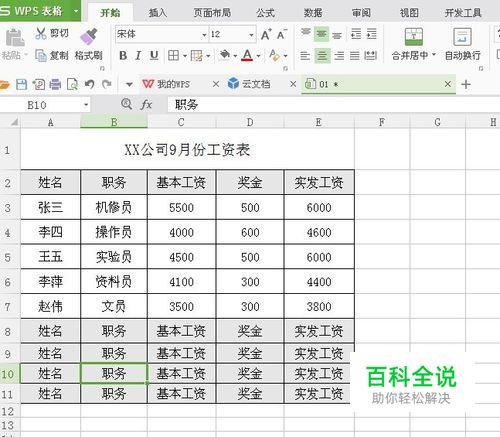Click the Borders icon
The width and height of the screenshot is (500, 437).
(173, 55)
